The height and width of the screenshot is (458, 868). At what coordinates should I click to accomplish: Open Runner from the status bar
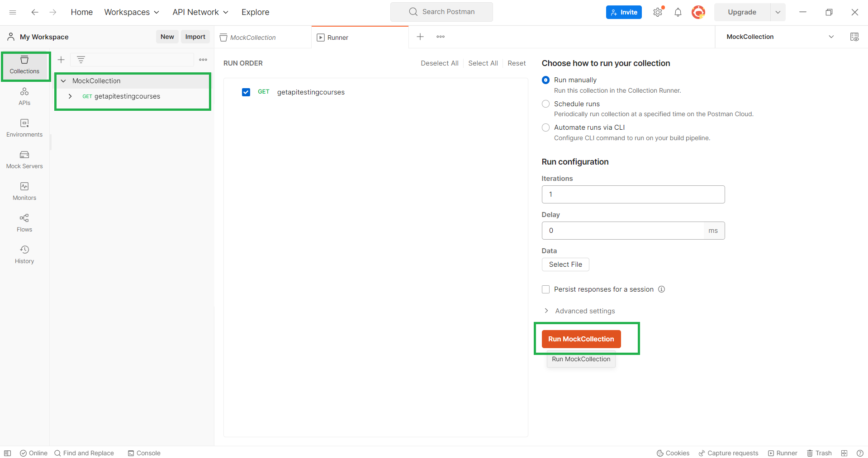click(x=783, y=453)
